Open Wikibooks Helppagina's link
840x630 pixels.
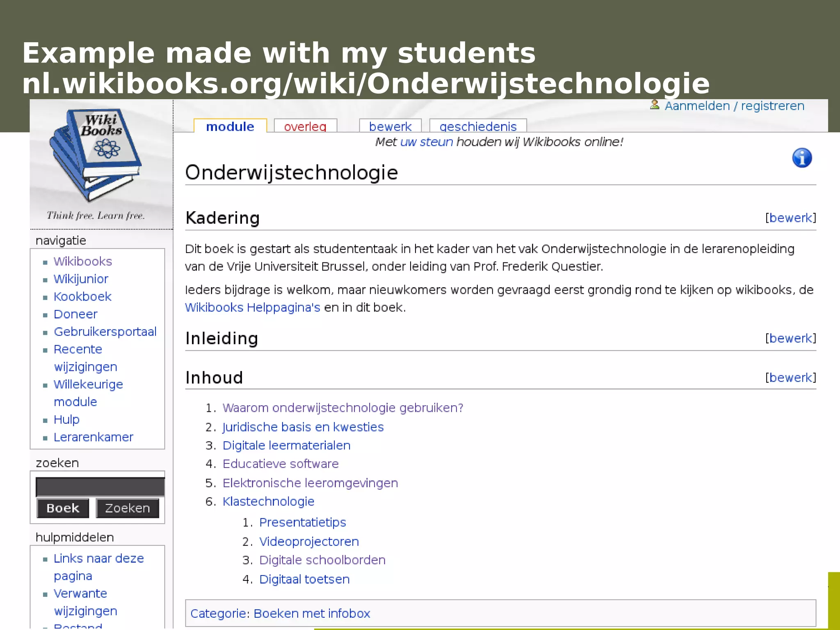pos(252,307)
